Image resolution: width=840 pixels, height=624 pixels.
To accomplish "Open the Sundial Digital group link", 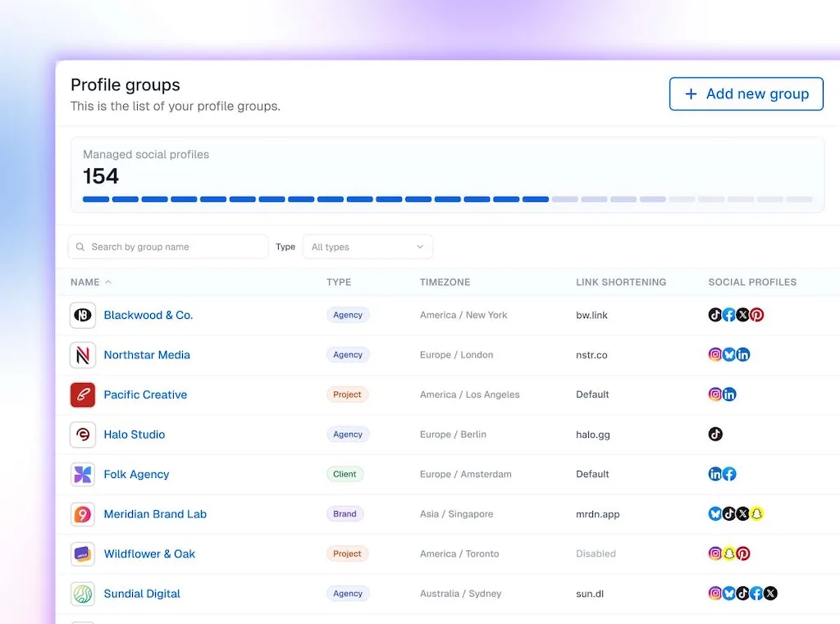I will pyautogui.click(x=142, y=594).
